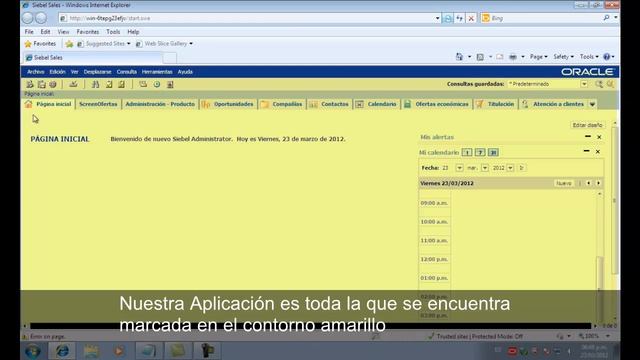Open the Calendario tab
This screenshot has height=360, width=640.
pyautogui.click(x=377, y=104)
